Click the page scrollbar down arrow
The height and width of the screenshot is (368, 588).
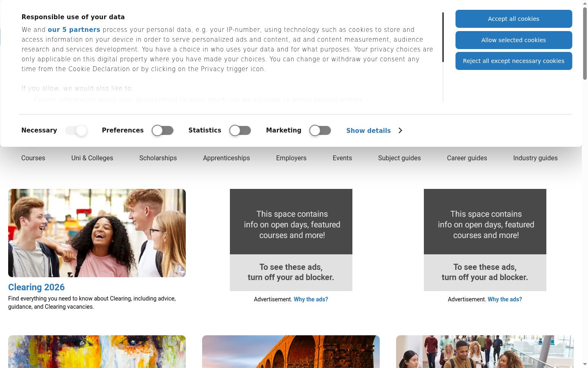pyautogui.click(x=585, y=365)
